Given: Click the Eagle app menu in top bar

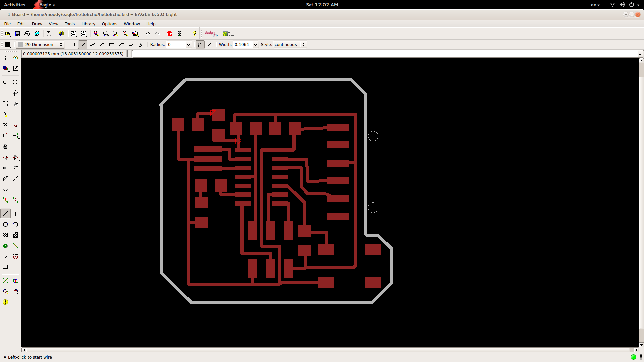Looking at the screenshot, I should 45,5.
